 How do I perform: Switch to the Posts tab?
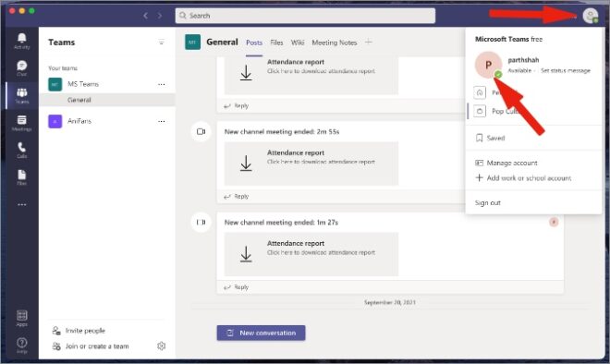pyautogui.click(x=254, y=42)
